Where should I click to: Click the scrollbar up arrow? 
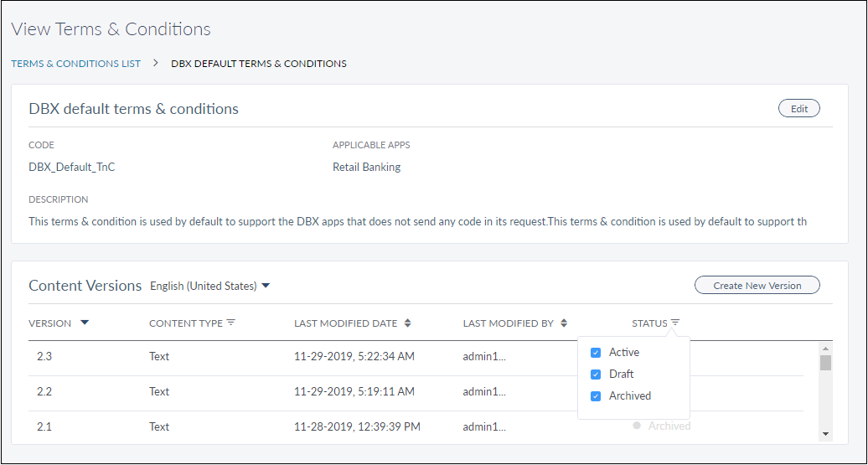[825, 349]
